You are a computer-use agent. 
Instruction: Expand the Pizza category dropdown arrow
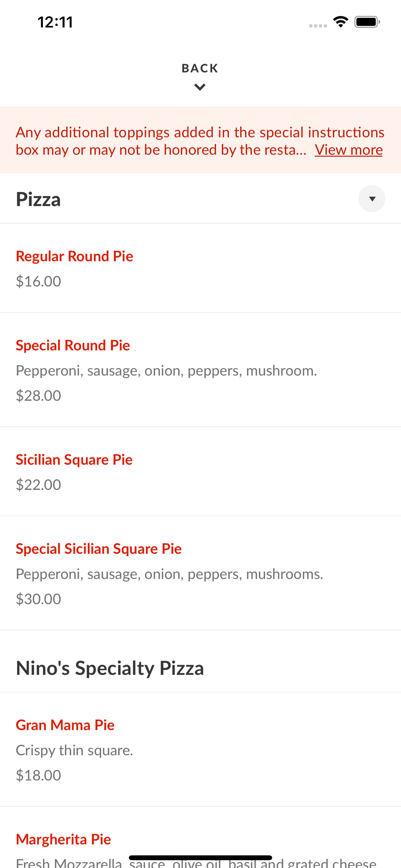click(371, 199)
